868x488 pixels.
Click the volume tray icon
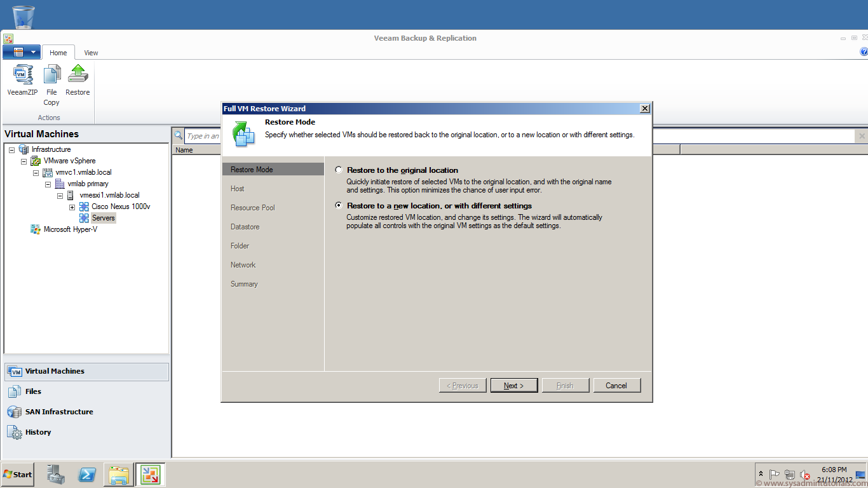(x=805, y=475)
